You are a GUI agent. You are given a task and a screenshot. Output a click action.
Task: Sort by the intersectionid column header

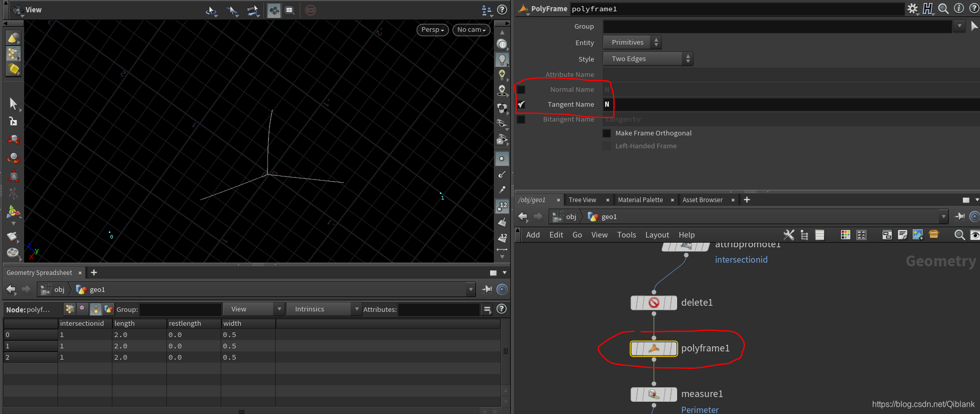pyautogui.click(x=85, y=324)
